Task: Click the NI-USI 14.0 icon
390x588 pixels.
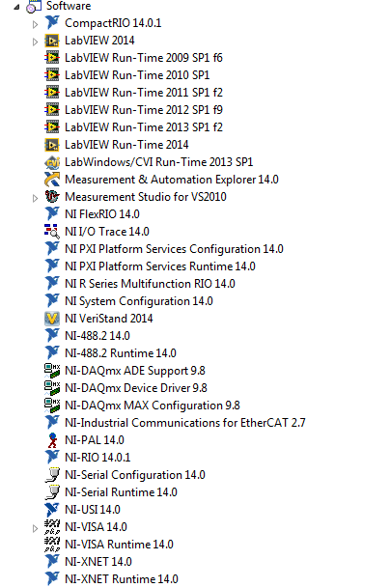Action: pyautogui.click(x=52, y=510)
